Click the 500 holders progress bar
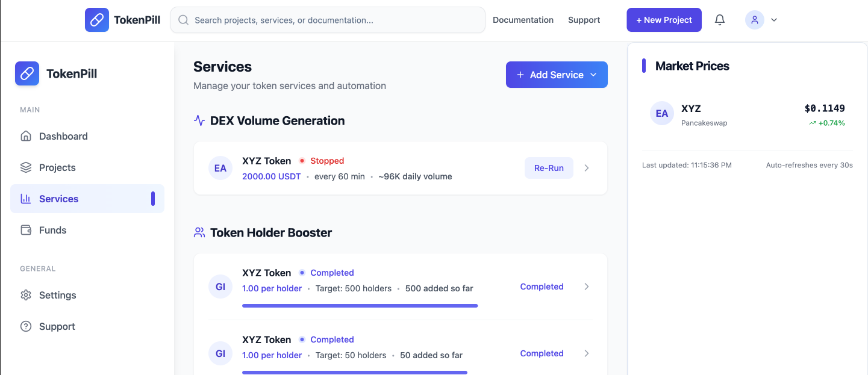Screen dimensions: 868x375 coord(360,306)
